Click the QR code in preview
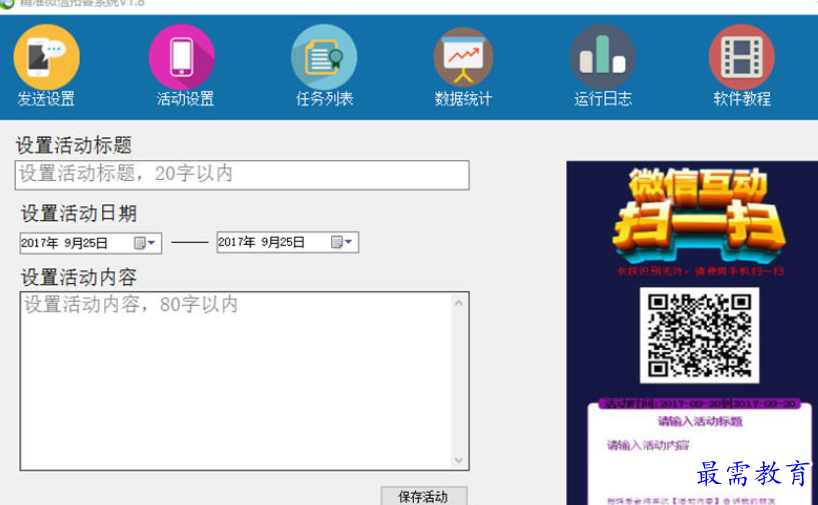The width and height of the screenshot is (818, 505). click(699, 335)
